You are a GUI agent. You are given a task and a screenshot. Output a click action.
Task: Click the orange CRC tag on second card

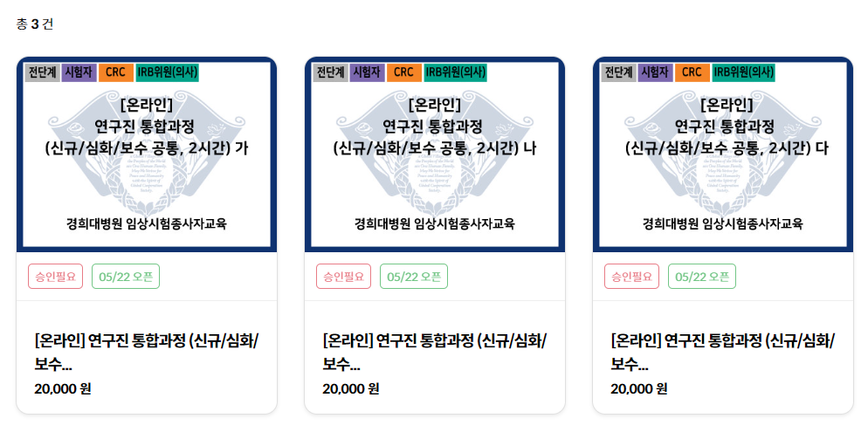(x=404, y=72)
